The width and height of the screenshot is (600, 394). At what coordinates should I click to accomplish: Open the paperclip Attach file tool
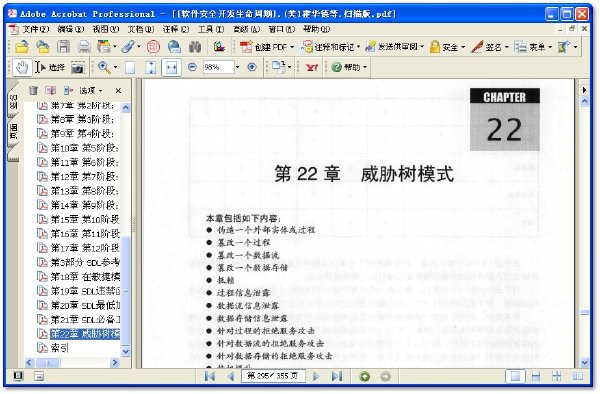[128, 47]
